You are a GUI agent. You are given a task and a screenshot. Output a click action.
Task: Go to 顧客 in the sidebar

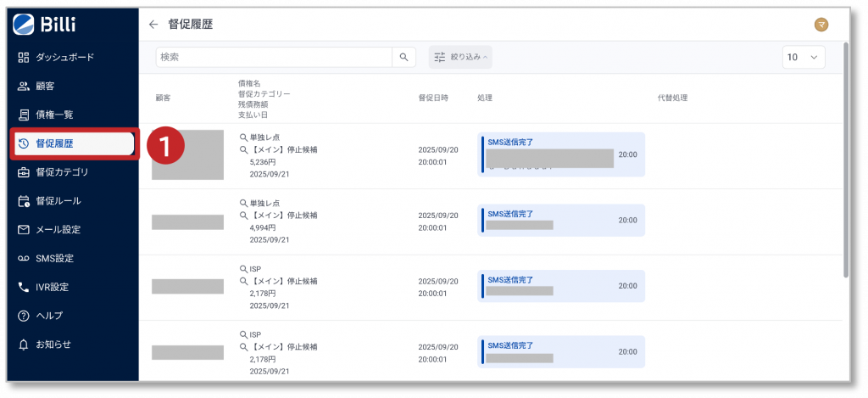coord(46,87)
